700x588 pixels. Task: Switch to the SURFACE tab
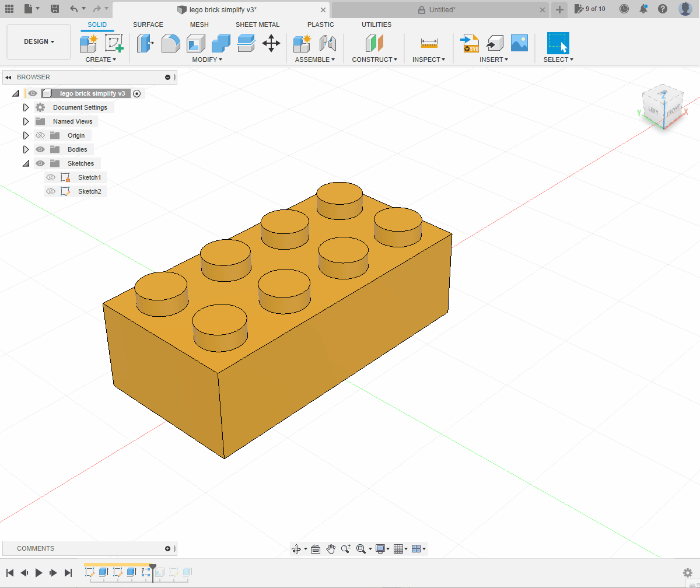pos(148,24)
